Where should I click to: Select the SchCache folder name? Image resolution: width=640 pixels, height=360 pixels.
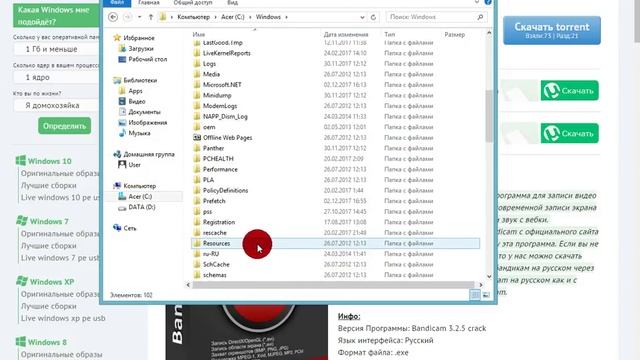coord(216,264)
